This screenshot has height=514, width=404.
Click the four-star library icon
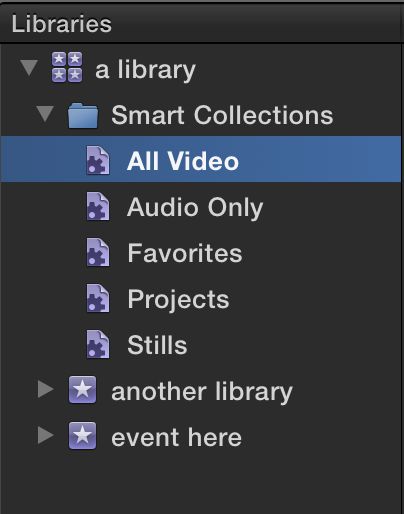(67, 67)
